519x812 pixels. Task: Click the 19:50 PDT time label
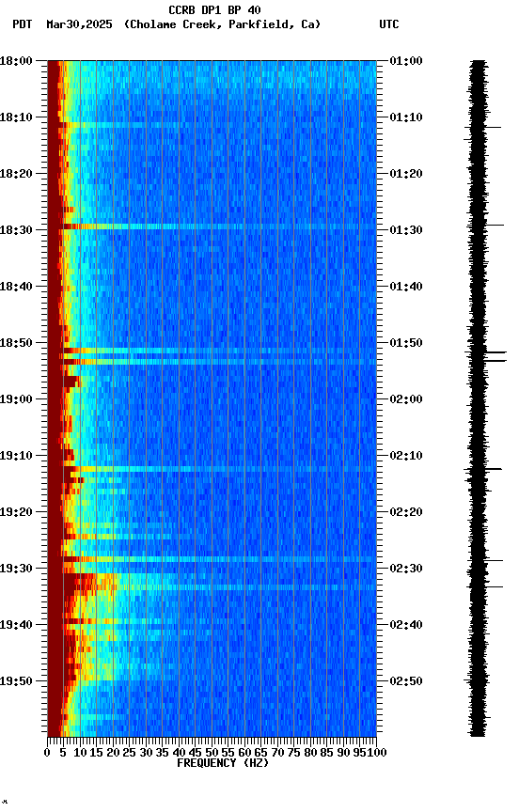pos(16,681)
